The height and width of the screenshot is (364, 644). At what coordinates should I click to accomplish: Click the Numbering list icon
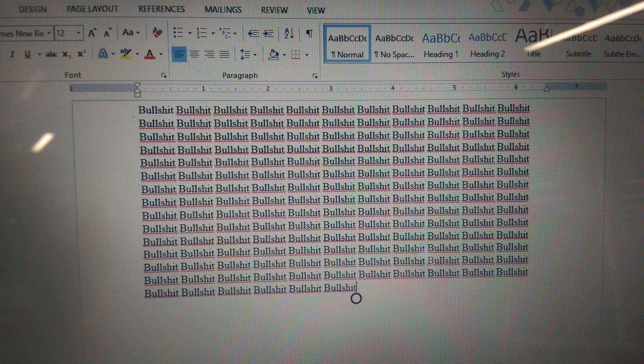point(202,33)
